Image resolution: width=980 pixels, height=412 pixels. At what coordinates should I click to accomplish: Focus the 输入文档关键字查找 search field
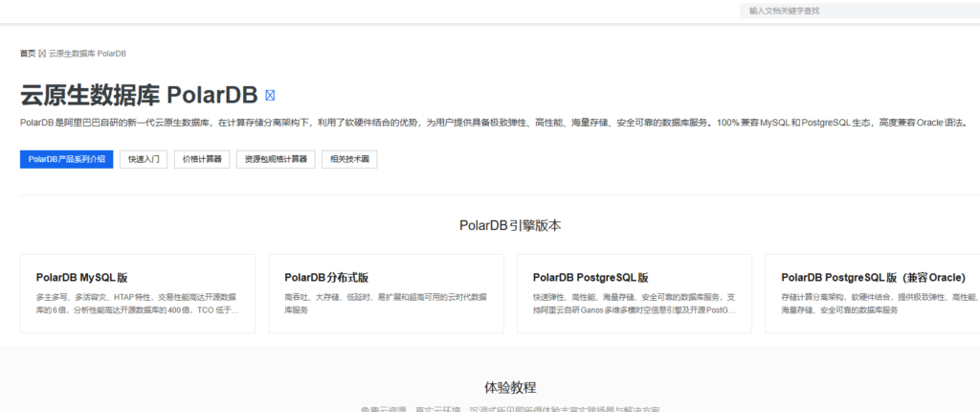coord(860,11)
